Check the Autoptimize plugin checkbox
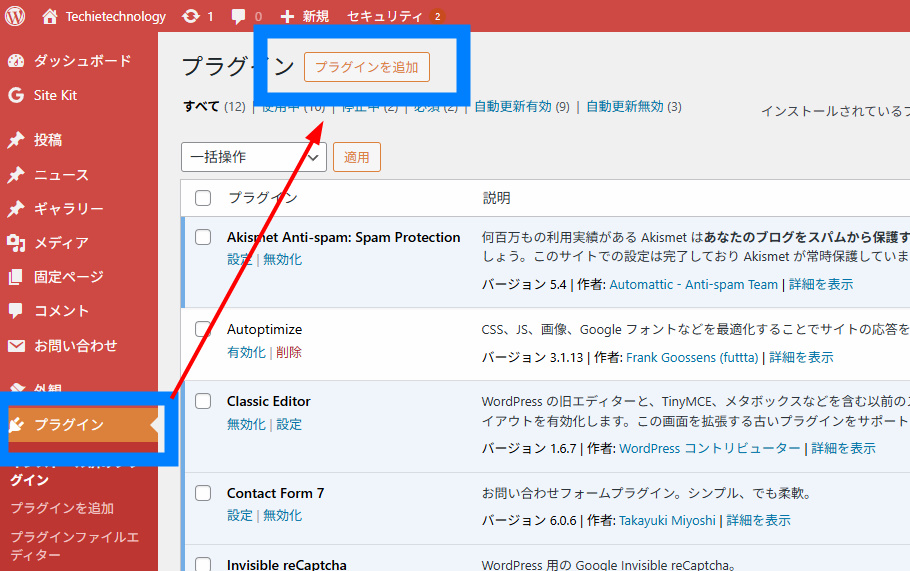The width and height of the screenshot is (910, 571). coord(203,329)
